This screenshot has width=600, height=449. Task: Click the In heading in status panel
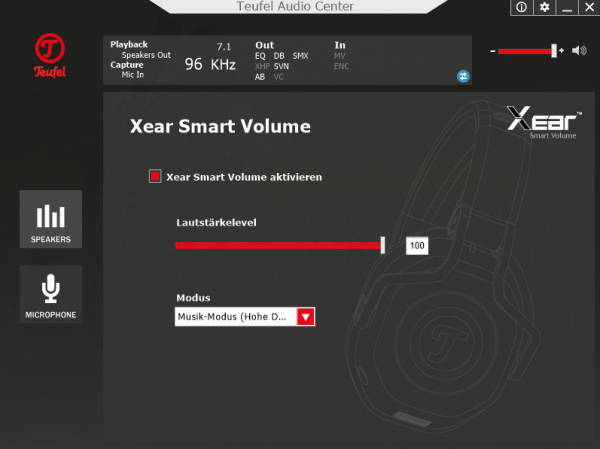340,45
